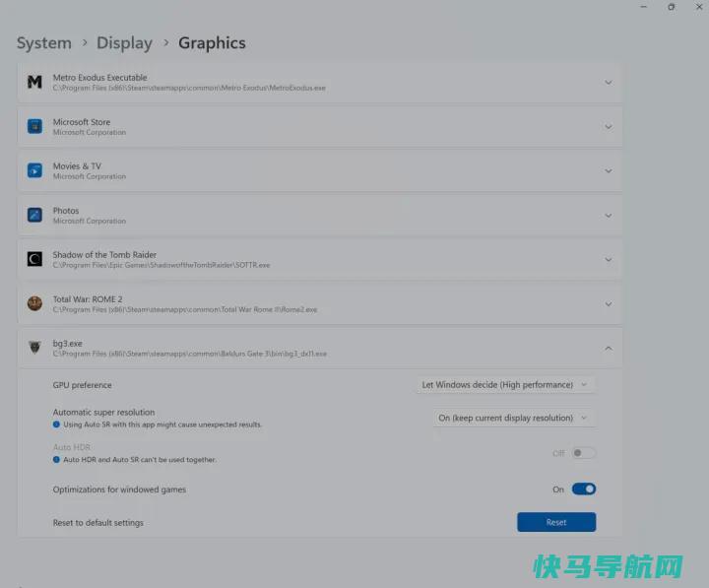The width and height of the screenshot is (709, 588).
Task: Go to Display in the breadcrumb
Action: [x=124, y=43]
